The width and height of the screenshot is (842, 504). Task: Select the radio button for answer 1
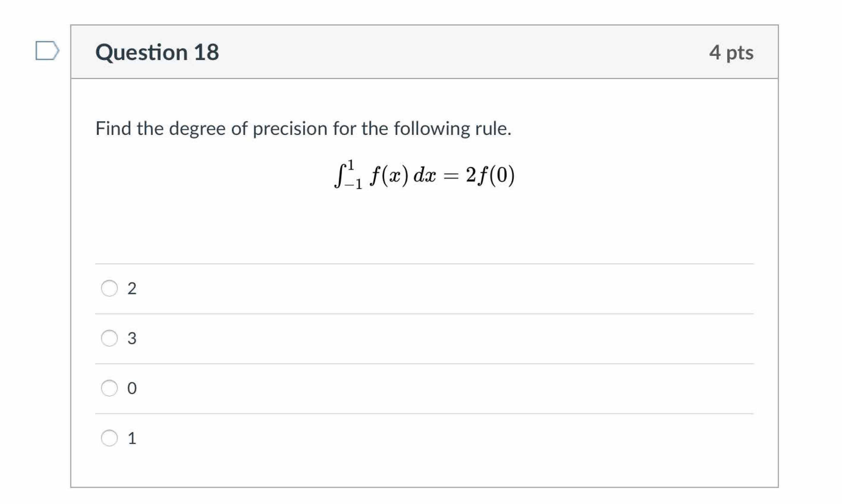point(109,439)
